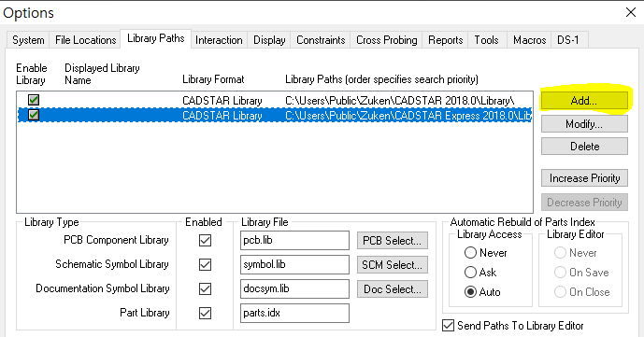Select the CADSTAR 2018.0\Library\ path row

click(x=275, y=100)
